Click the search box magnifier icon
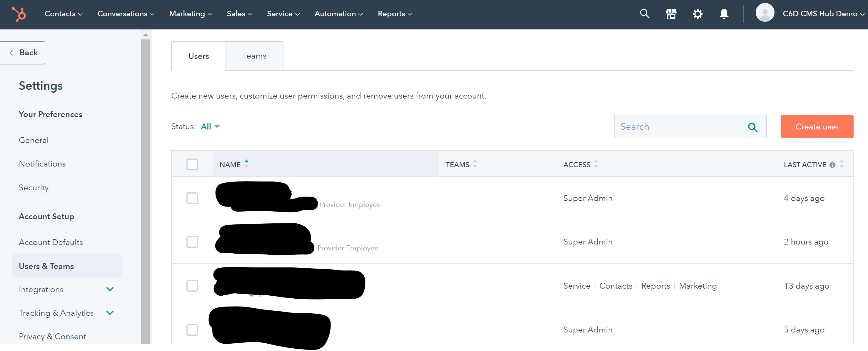 (752, 127)
